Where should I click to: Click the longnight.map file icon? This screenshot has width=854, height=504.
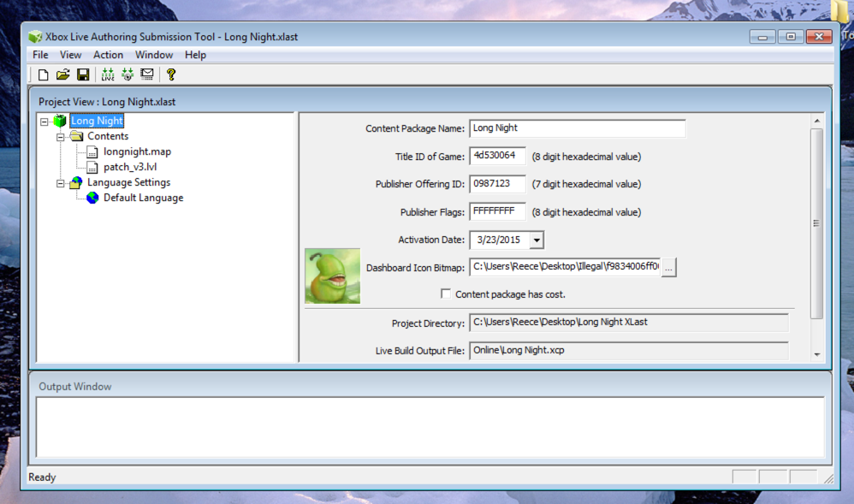coord(92,152)
